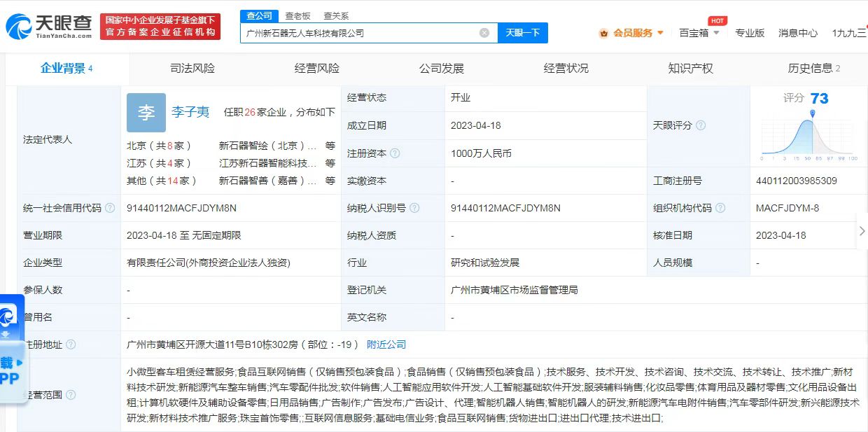The height and width of the screenshot is (432, 868).
Task: Click the TianYanCha logo
Action: (49, 26)
